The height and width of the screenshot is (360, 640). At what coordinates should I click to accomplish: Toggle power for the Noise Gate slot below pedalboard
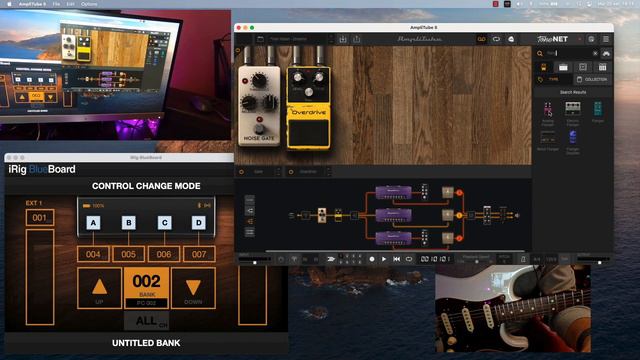point(242,172)
